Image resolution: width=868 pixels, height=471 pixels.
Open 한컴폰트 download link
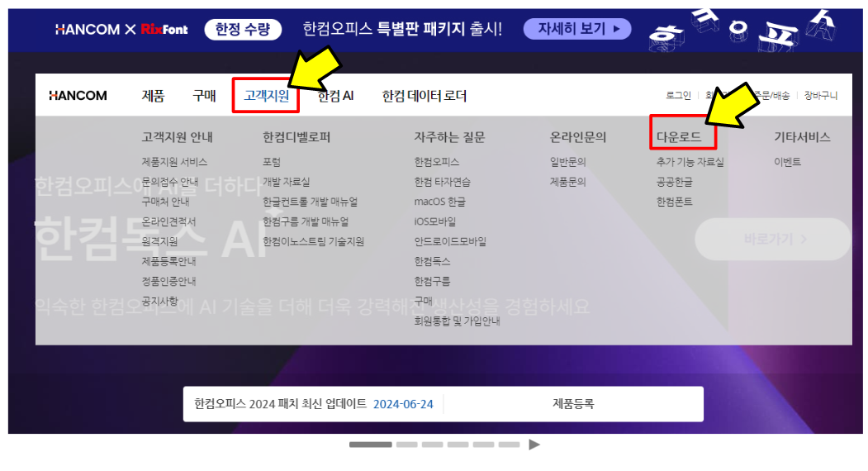coord(674,202)
